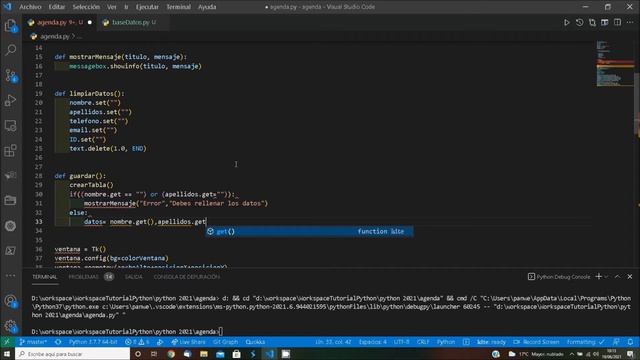Click Quokka in status bar
Image resolution: width=640 pixels, height=360 pixels.
click(x=256, y=342)
